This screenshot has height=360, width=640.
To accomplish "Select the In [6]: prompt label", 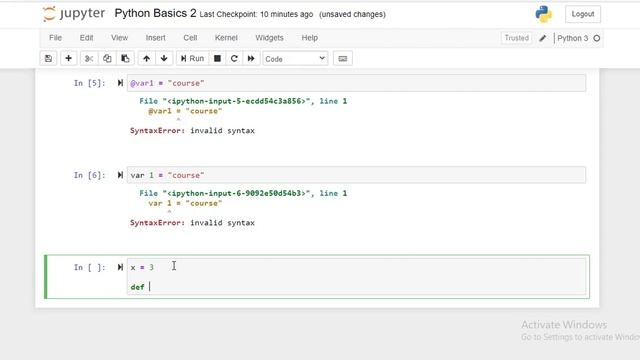I will tap(89, 175).
